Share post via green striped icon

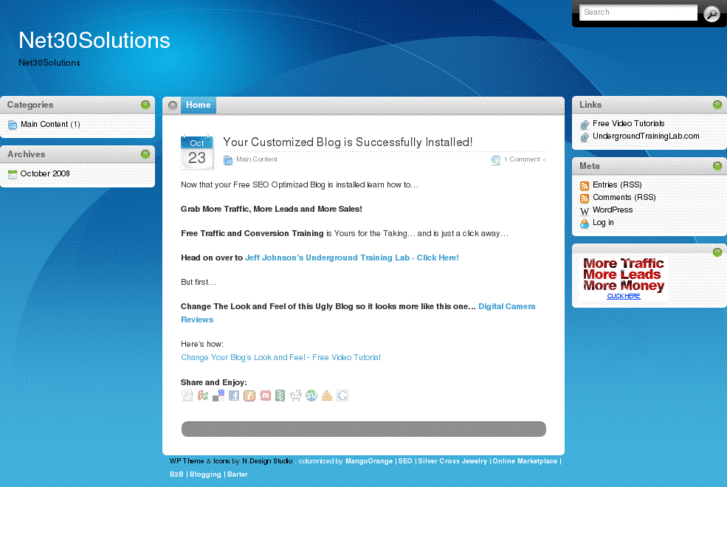pyautogui.click(x=280, y=396)
